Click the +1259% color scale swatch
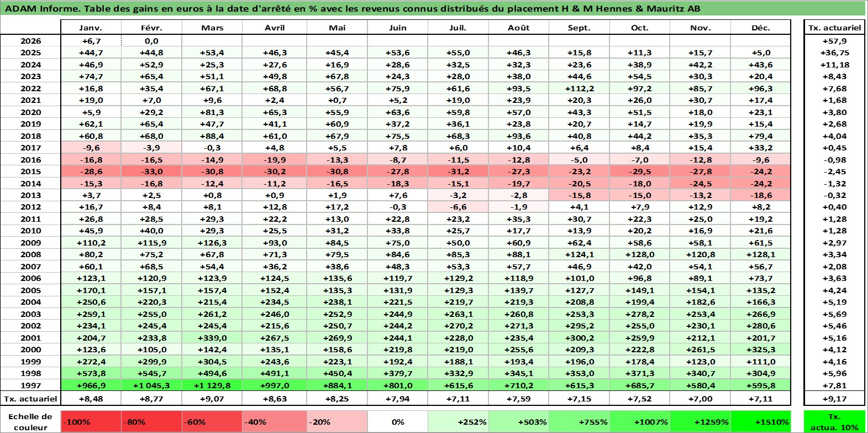 700,422
